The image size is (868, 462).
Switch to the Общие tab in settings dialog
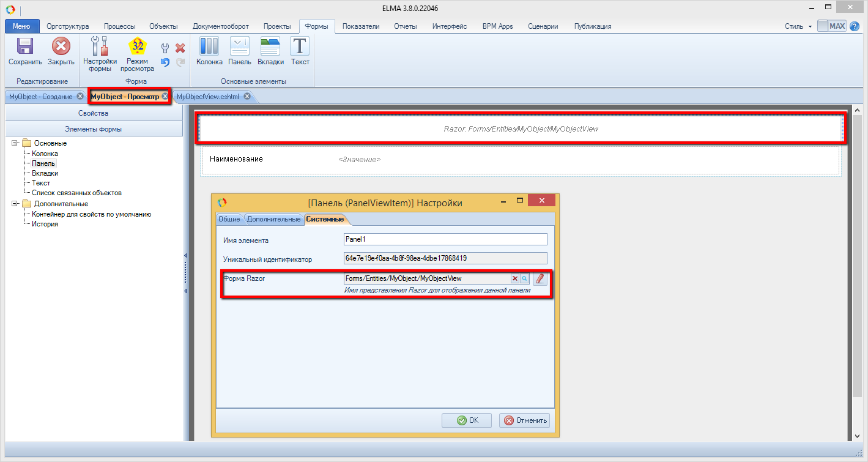(x=229, y=219)
